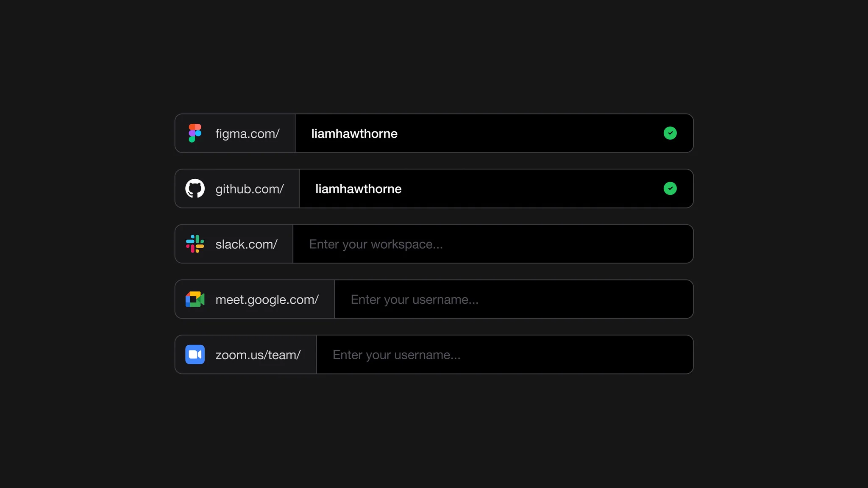Click the Figma username liamhawthorne text
The width and height of the screenshot is (868, 488).
pos(354,133)
